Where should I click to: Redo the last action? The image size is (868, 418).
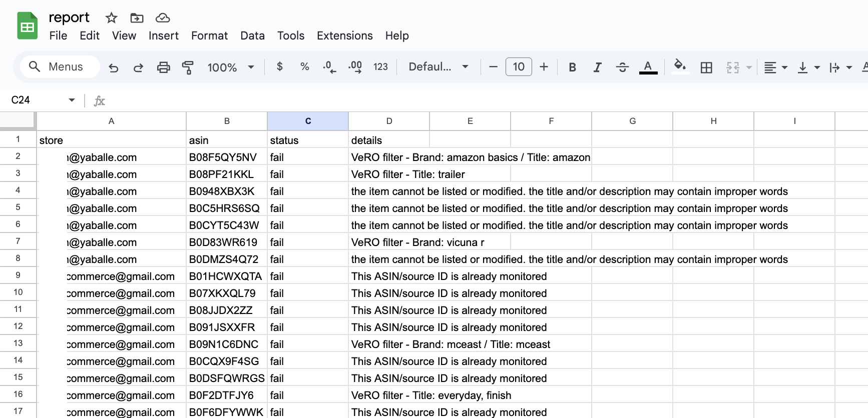(x=138, y=67)
